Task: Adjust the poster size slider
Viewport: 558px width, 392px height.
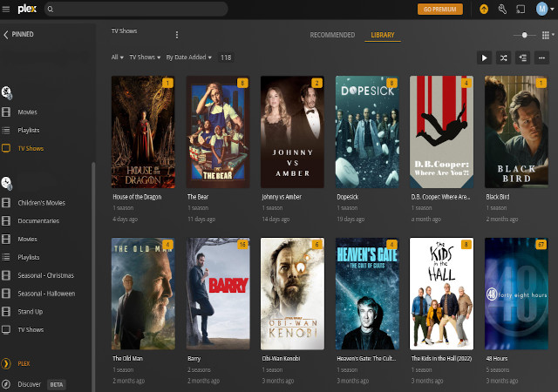Action: [524, 35]
